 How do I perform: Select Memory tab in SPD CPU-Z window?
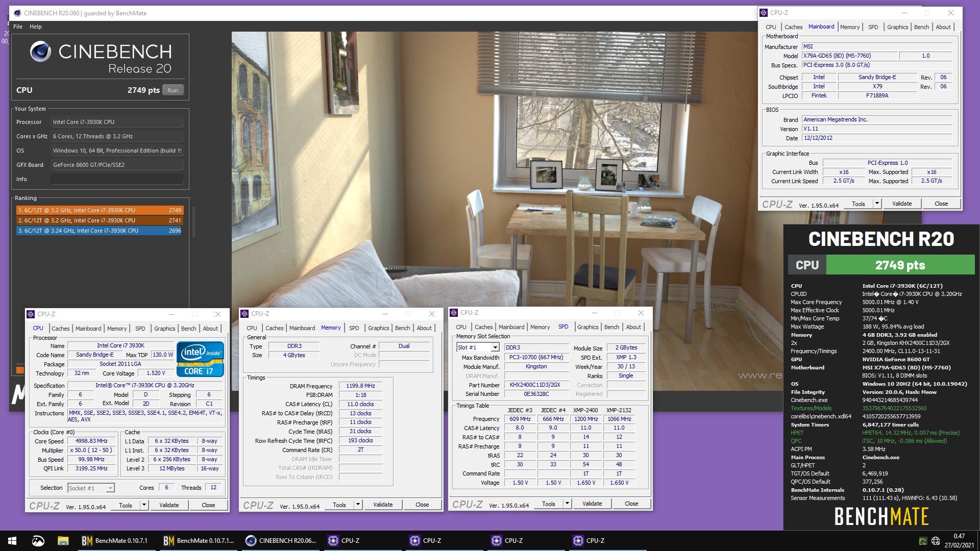coord(540,327)
